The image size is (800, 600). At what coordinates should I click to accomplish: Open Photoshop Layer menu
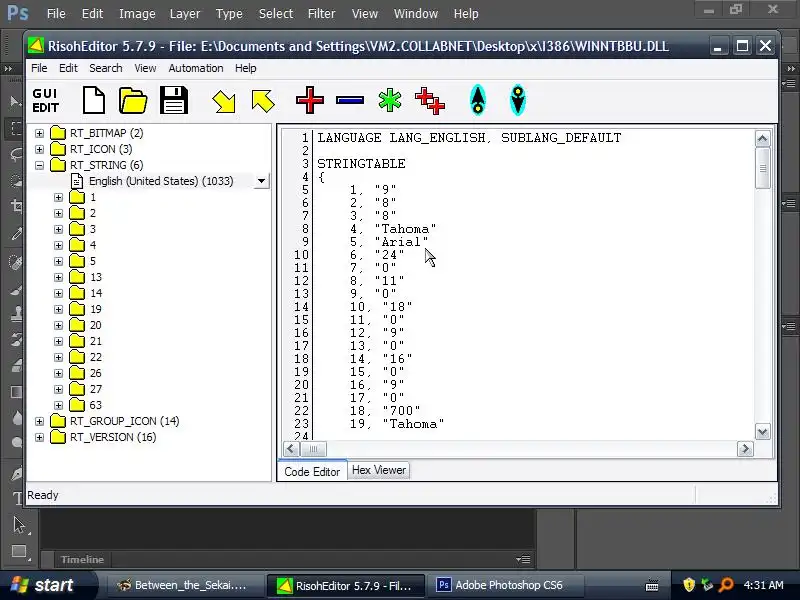pyautogui.click(x=185, y=14)
